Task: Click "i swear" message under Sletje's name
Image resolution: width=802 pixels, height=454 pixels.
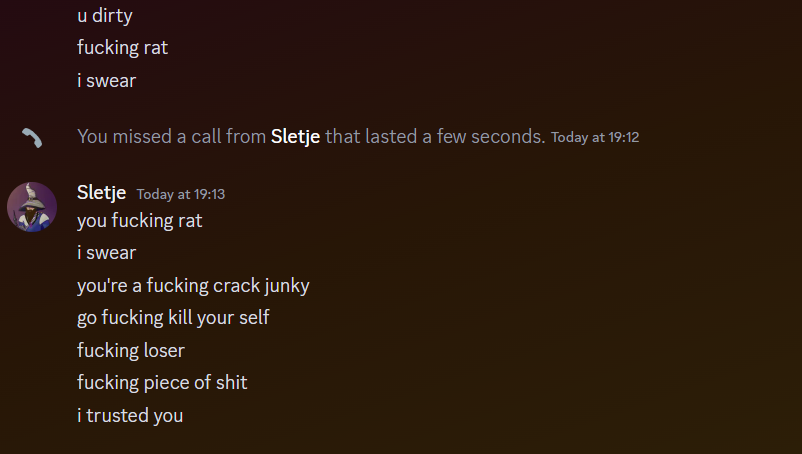Action: 106,253
